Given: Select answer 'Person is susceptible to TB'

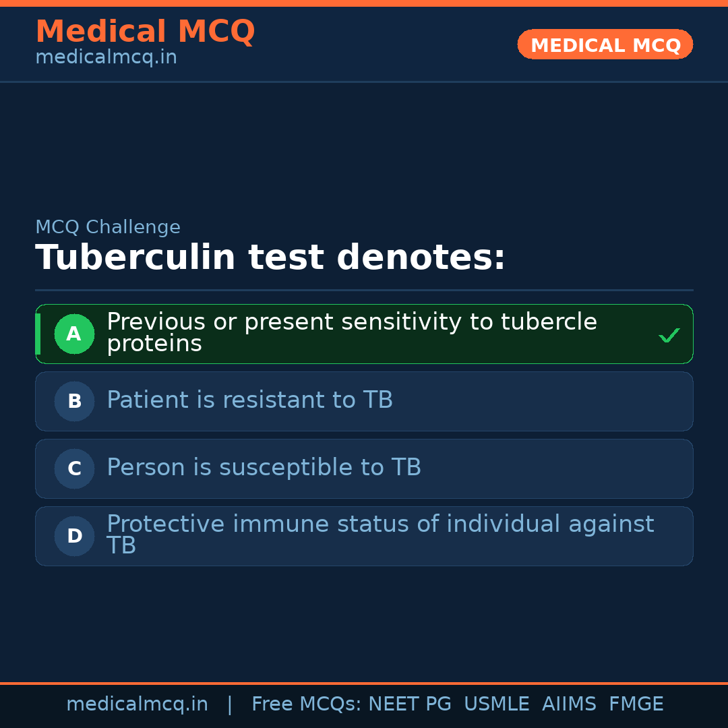Looking at the screenshot, I should (264, 468).
